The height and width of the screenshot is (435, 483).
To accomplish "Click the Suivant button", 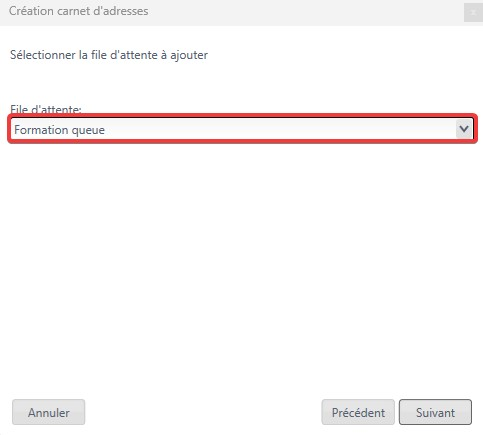I will [x=435, y=412].
